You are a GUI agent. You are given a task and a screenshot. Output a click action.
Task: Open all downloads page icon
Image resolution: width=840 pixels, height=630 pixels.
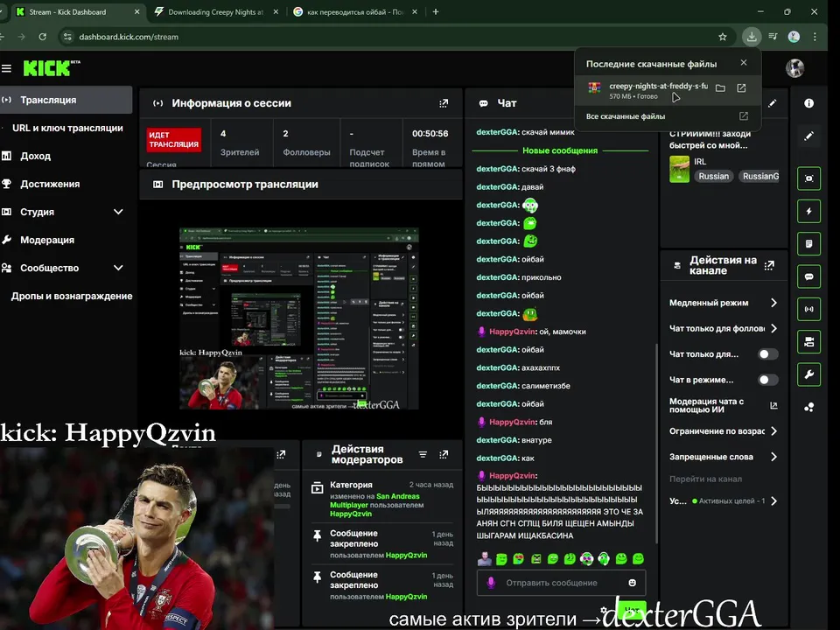point(744,116)
